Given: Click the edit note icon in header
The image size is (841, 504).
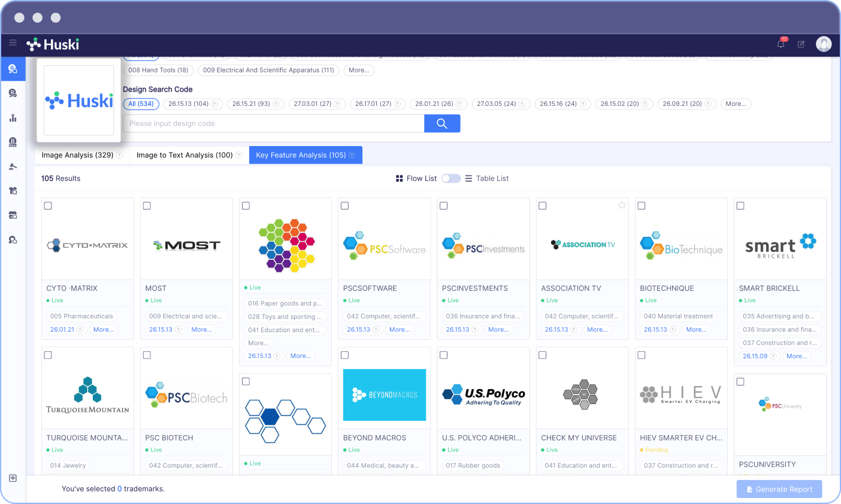Looking at the screenshot, I should tap(801, 44).
